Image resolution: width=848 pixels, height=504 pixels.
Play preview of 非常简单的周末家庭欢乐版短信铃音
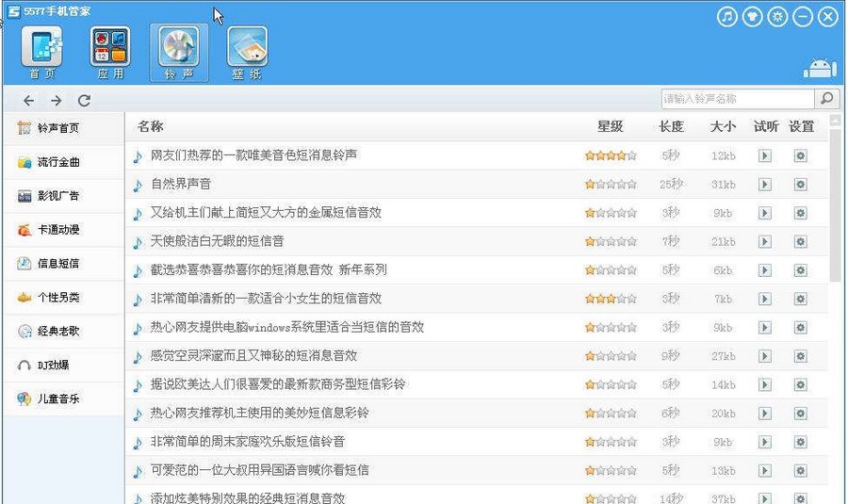765,443
